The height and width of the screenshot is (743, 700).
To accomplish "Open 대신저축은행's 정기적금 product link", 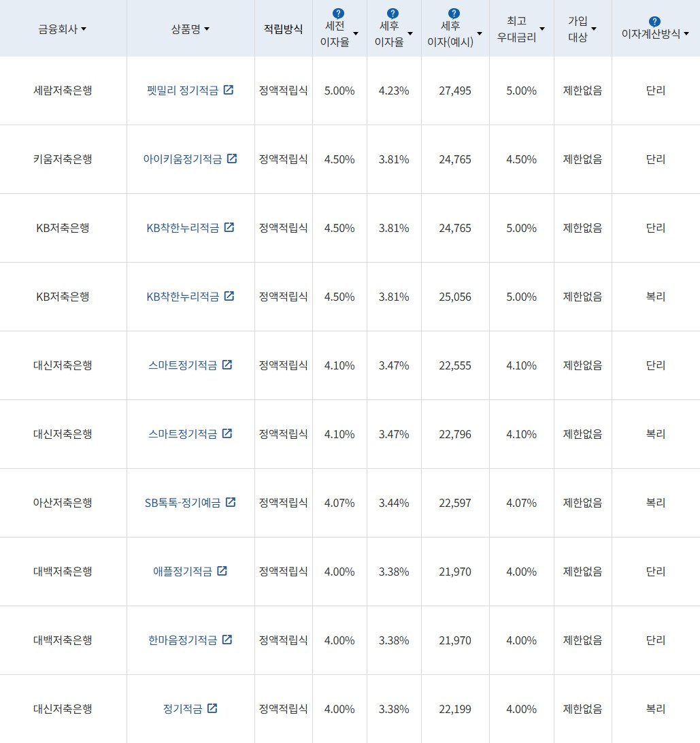I will [182, 708].
